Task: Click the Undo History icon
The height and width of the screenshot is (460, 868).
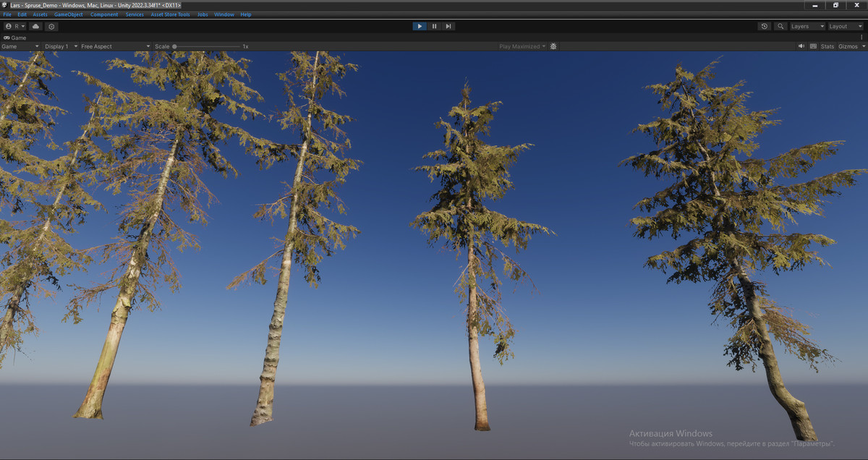Action: [764, 26]
